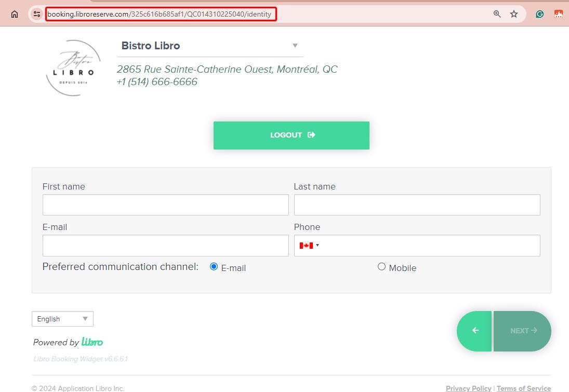Click the green back arrow button
Viewport: 569px width, 392px height.
coord(474,331)
